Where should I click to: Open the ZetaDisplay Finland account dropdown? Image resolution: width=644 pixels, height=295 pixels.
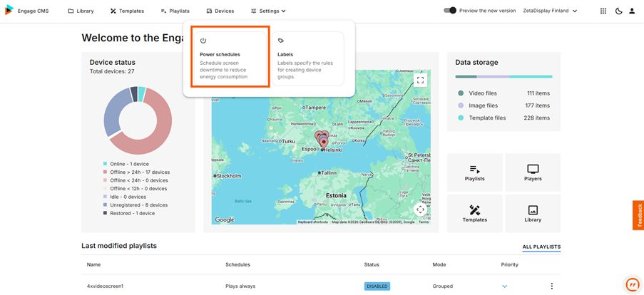[550, 11]
